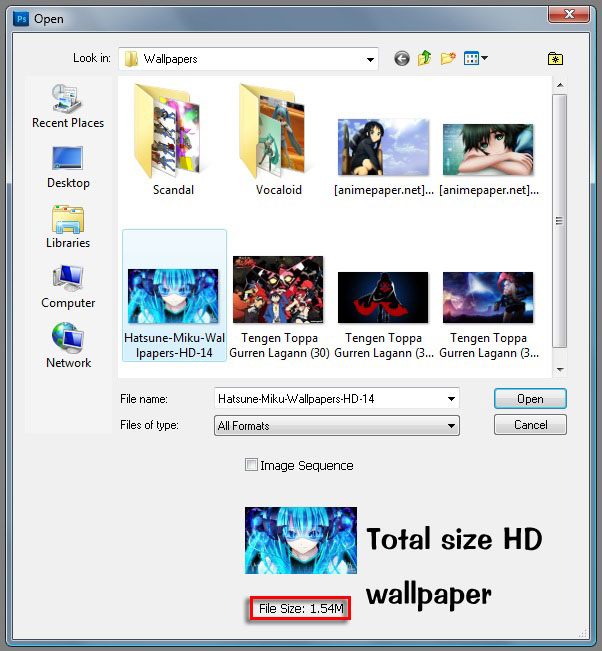602x651 pixels.
Task: Go to Desktop in the sidebar
Action: click(x=68, y=167)
